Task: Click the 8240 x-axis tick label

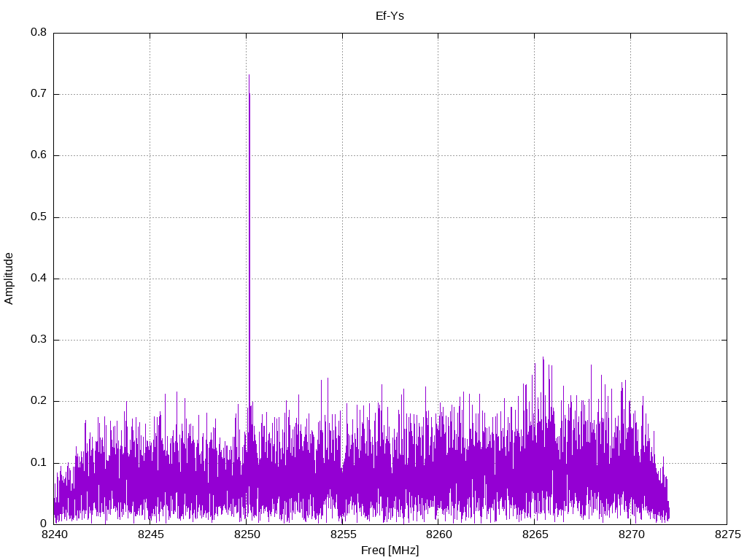Action: click(x=54, y=535)
